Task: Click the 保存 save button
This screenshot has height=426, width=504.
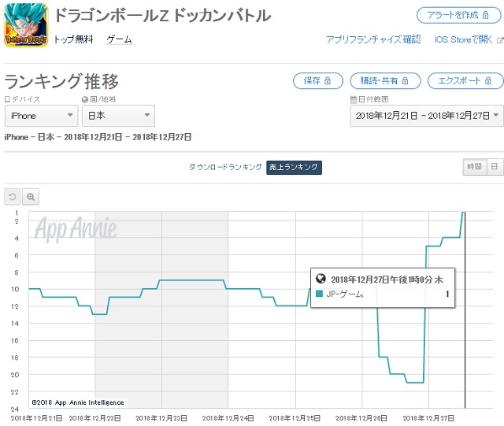Action: click(317, 80)
